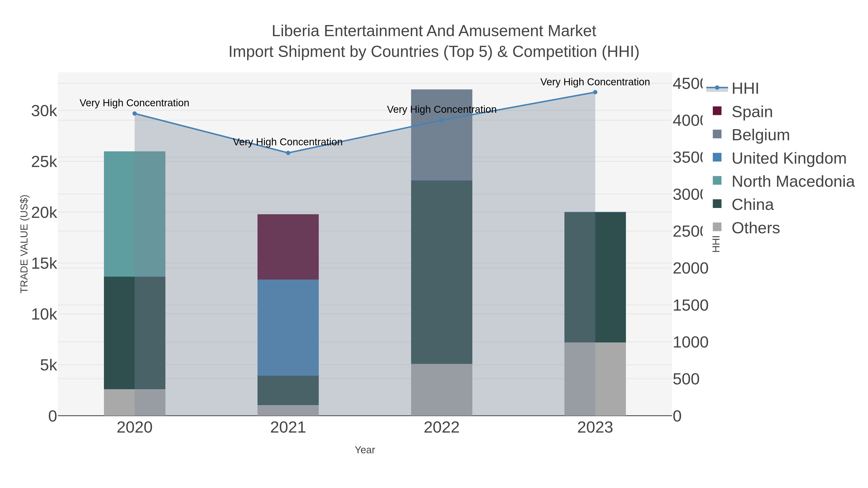The height and width of the screenshot is (488, 868).
Task: Click the 30k left axis tick
Action: click(44, 111)
